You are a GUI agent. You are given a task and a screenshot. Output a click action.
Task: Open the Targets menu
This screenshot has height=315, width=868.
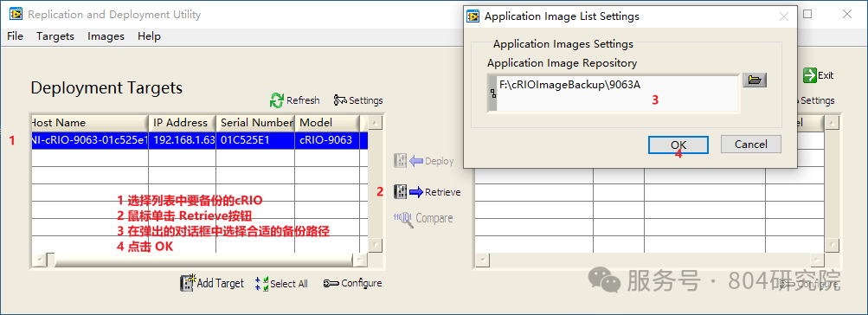55,36
